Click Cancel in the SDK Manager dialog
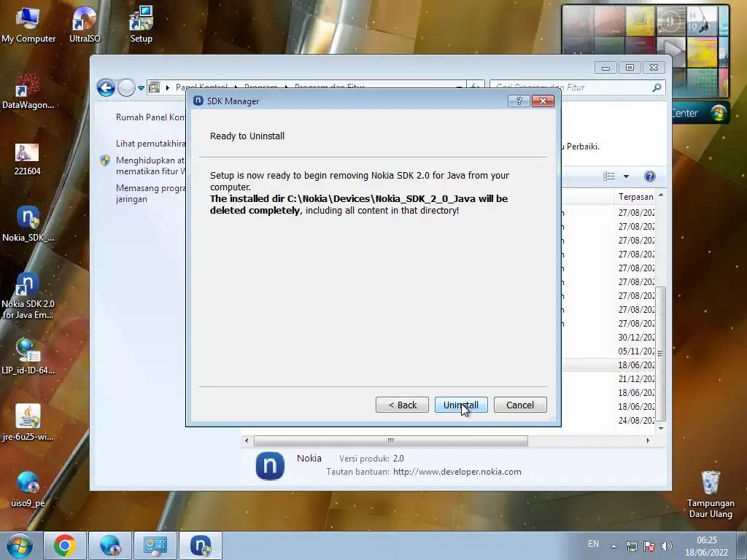The height and width of the screenshot is (560, 747). (x=520, y=405)
